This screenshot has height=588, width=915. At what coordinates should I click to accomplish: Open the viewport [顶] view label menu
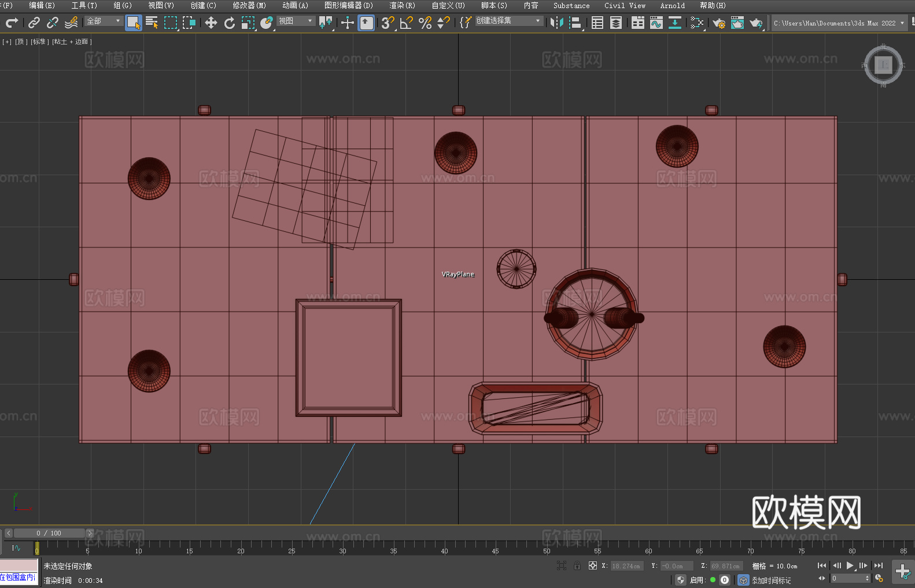(20, 42)
